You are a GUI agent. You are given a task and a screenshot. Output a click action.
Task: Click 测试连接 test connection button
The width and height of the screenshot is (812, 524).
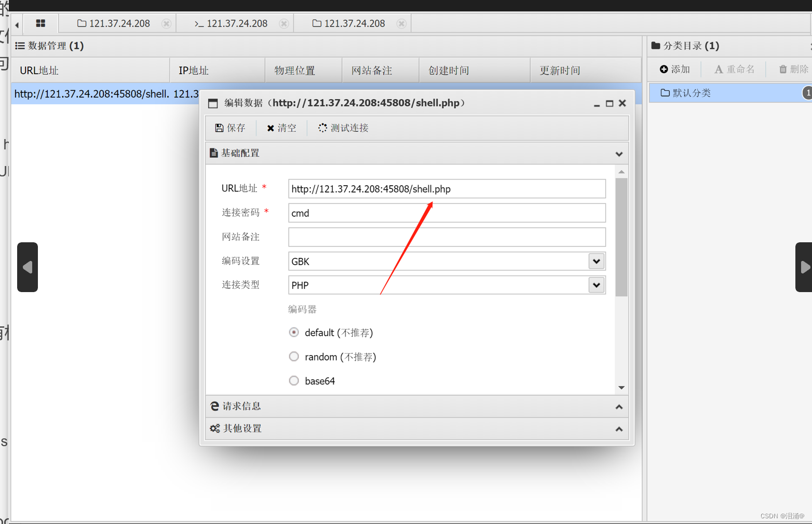click(344, 128)
